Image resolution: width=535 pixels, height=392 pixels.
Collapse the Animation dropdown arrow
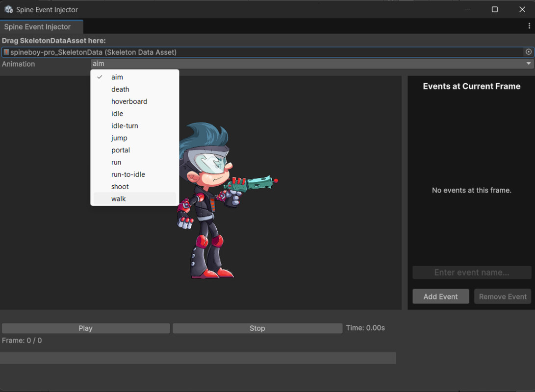click(529, 63)
